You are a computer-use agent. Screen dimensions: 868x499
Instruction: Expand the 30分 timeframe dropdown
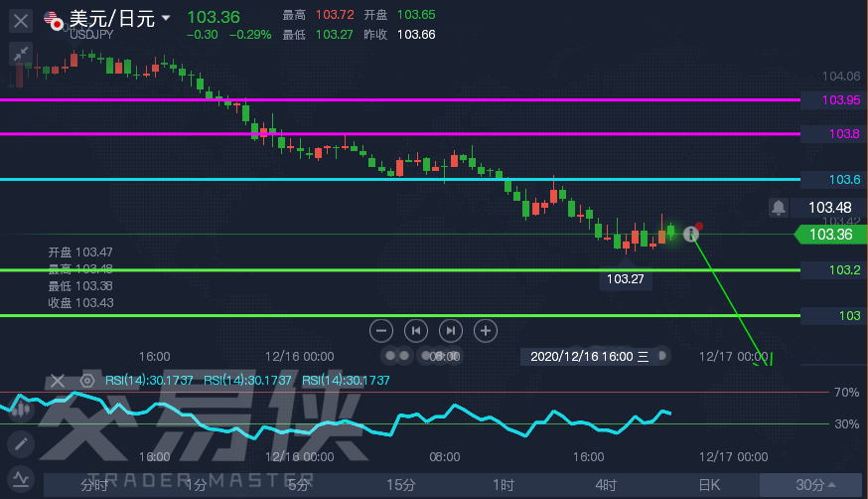pos(813,485)
